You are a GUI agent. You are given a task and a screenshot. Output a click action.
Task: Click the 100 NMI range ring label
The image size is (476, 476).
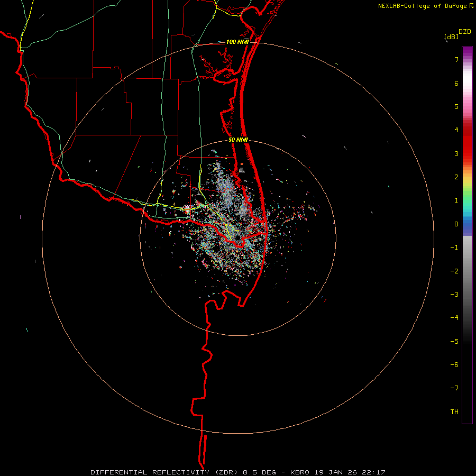pyautogui.click(x=237, y=42)
